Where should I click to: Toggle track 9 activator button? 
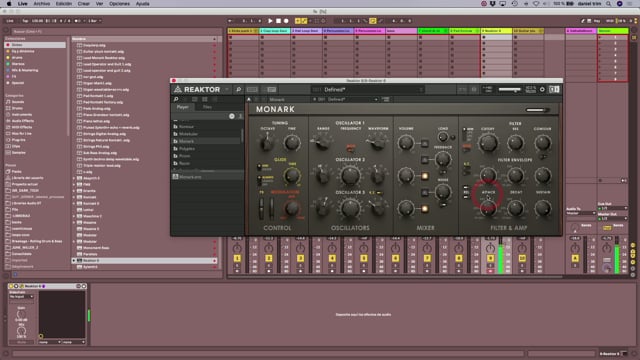click(490, 258)
